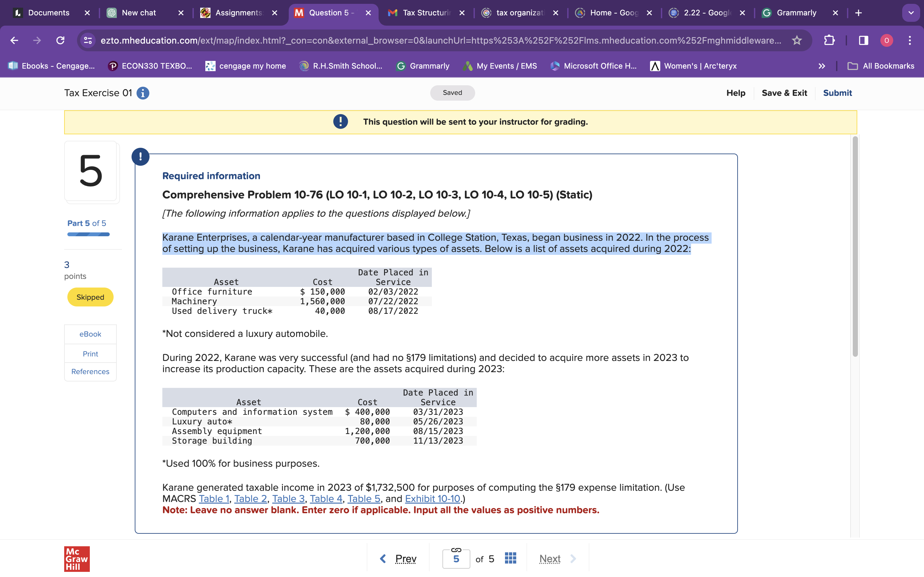Expand the hidden bookmarks with the double chevron
The width and height of the screenshot is (924, 577).
pos(821,66)
